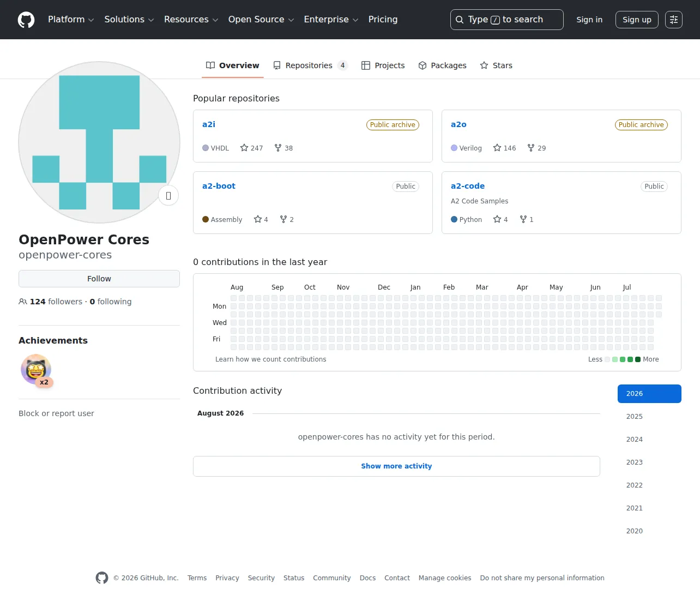
Task: Select the 2026 year filter
Action: 649,394
